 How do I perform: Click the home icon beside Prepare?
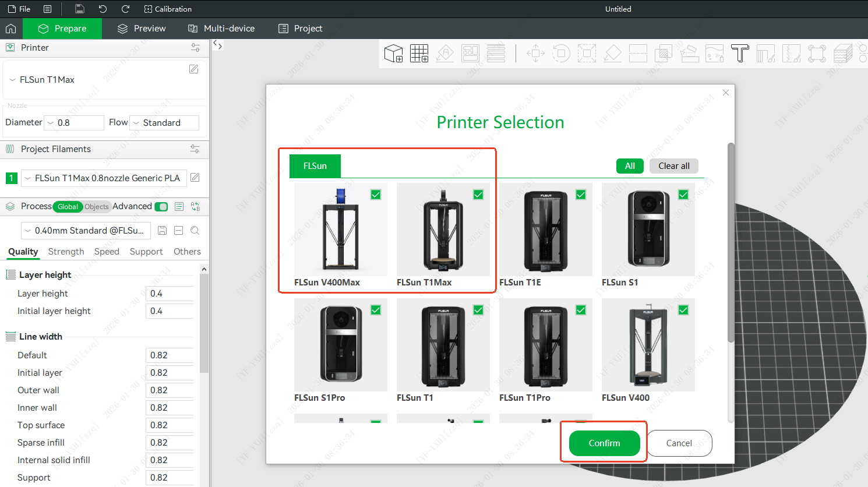coord(10,29)
